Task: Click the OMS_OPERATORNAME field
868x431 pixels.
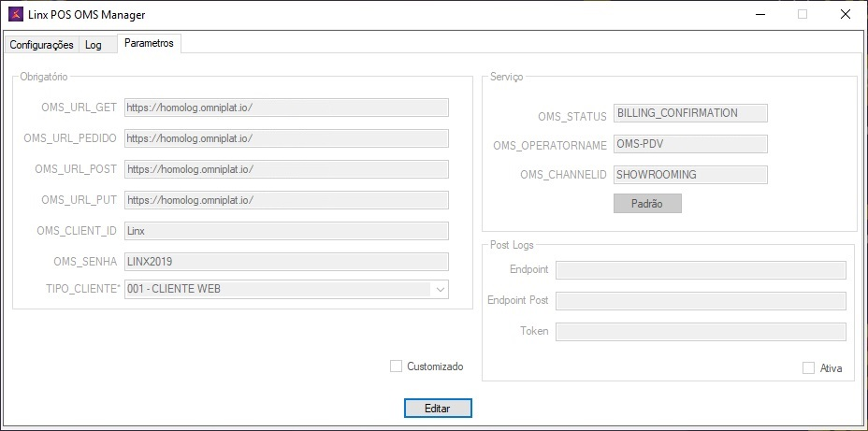Action: [690, 144]
